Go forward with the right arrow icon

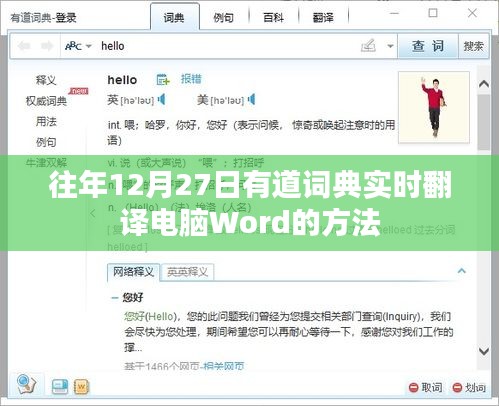click(47, 46)
